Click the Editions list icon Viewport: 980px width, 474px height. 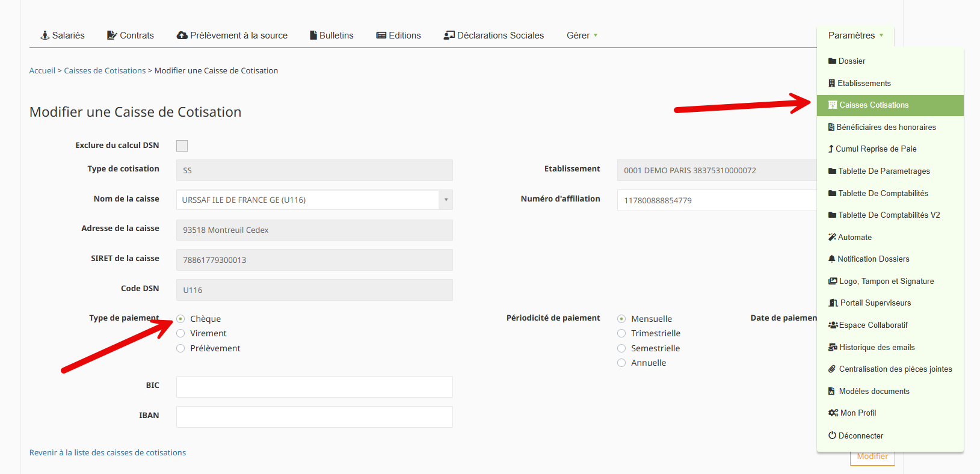(x=381, y=35)
